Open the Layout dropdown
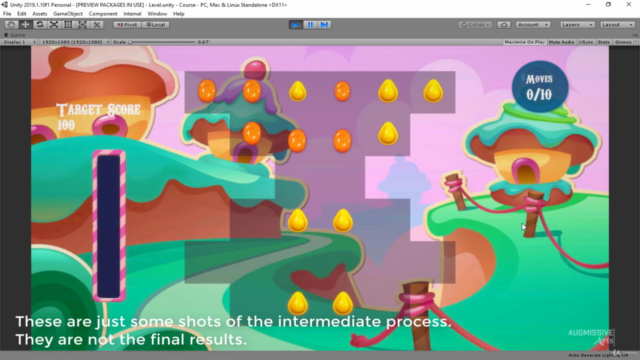 (x=618, y=25)
